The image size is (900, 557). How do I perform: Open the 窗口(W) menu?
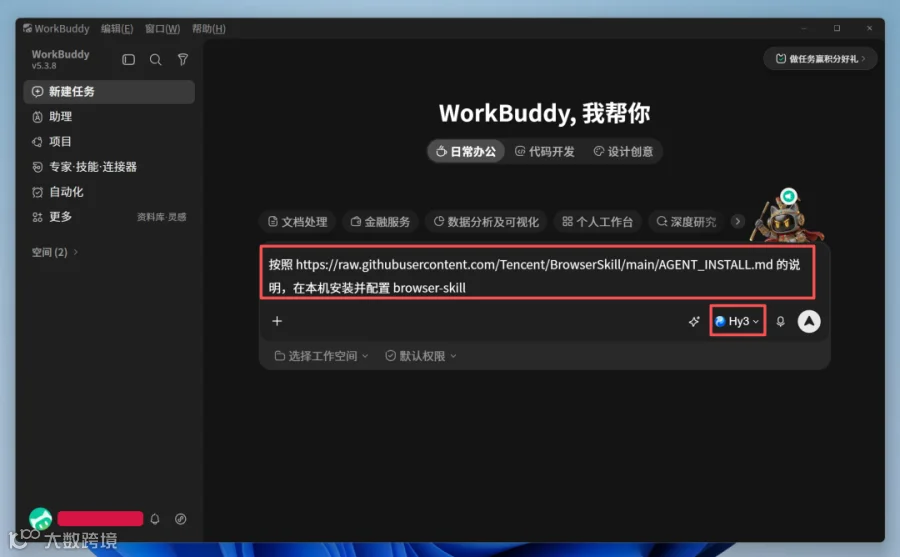pyautogui.click(x=162, y=29)
